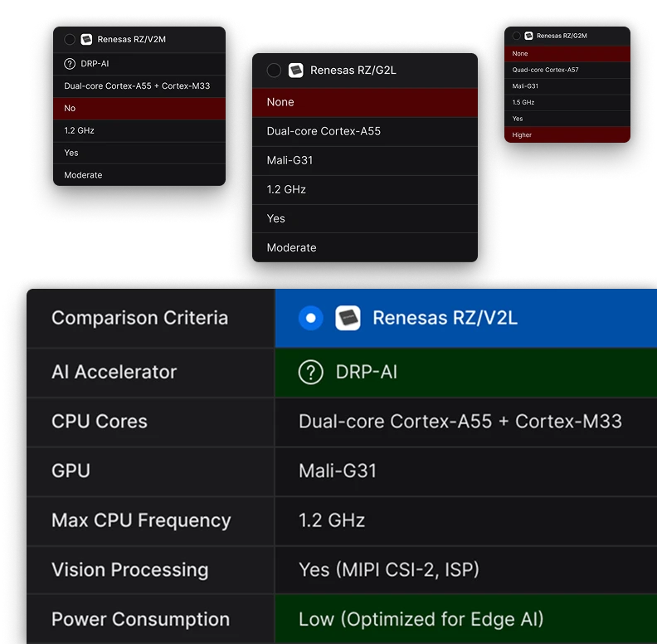The width and height of the screenshot is (657, 644).
Task: Click the chip icon beside Renesas RZ/G2M
Action: click(528, 36)
